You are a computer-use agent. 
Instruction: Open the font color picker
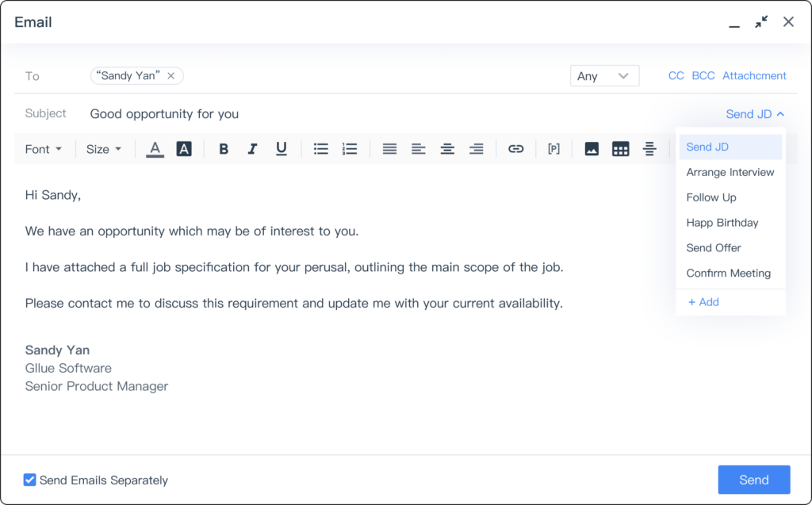[155, 148]
